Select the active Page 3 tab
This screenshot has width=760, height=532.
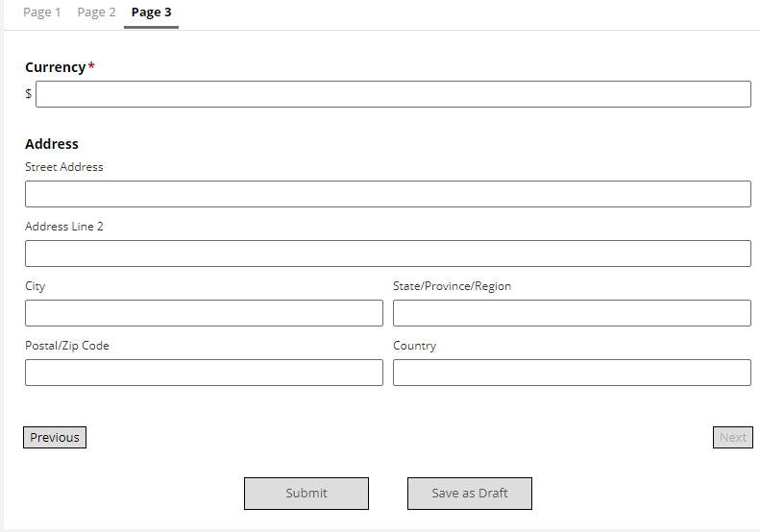(151, 12)
